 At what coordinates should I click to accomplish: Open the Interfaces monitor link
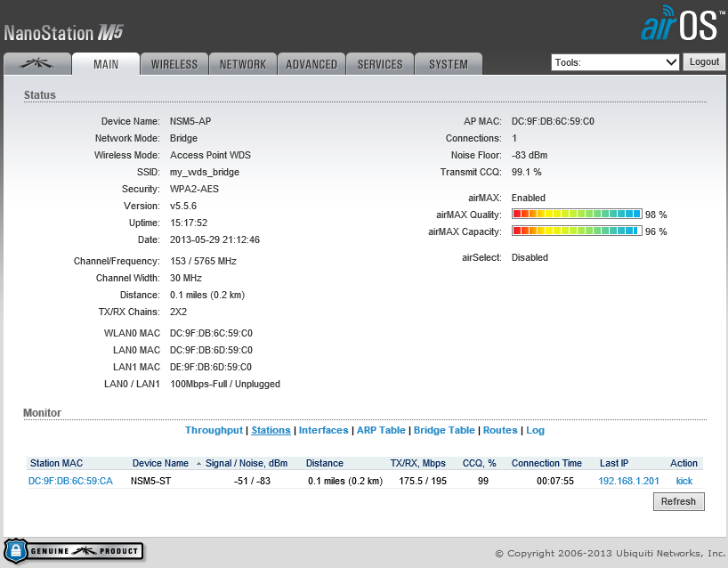tap(323, 430)
